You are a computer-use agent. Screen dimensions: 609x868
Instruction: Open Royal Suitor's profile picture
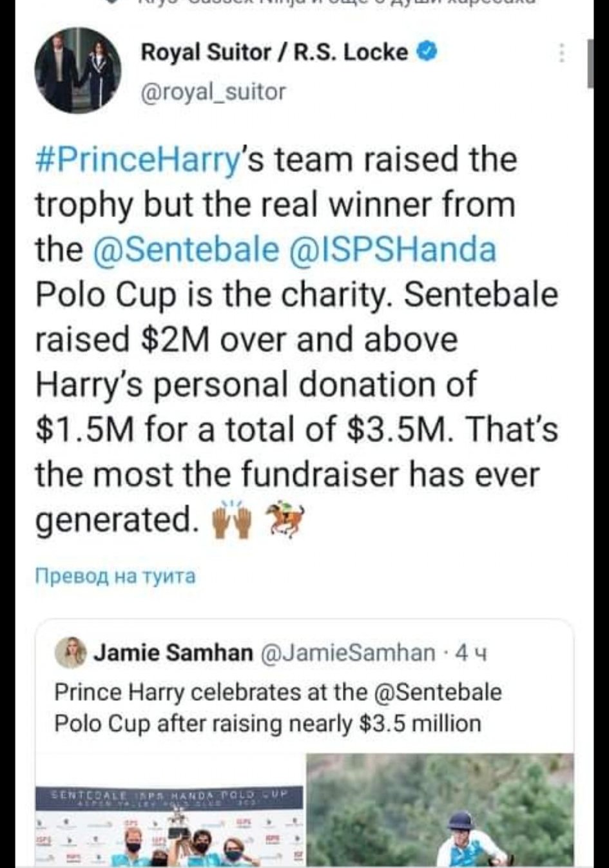click(77, 72)
